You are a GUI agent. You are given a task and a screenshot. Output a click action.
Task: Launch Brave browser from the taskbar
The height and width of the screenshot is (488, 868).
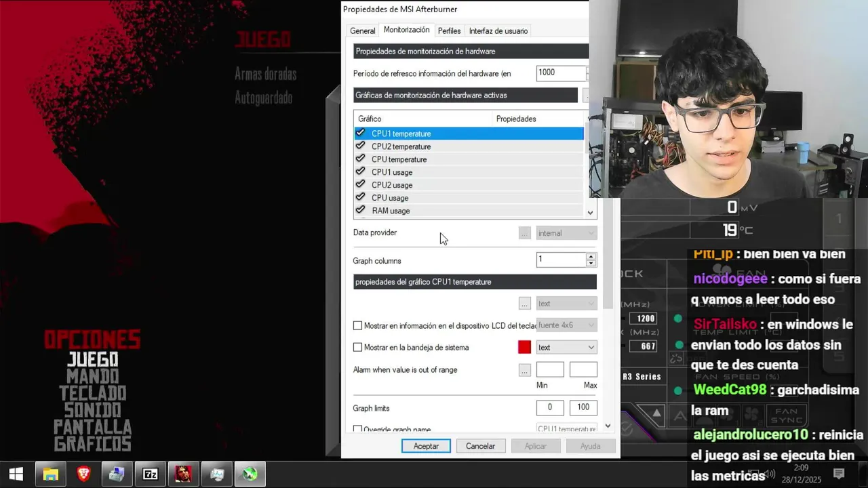pos(84,474)
